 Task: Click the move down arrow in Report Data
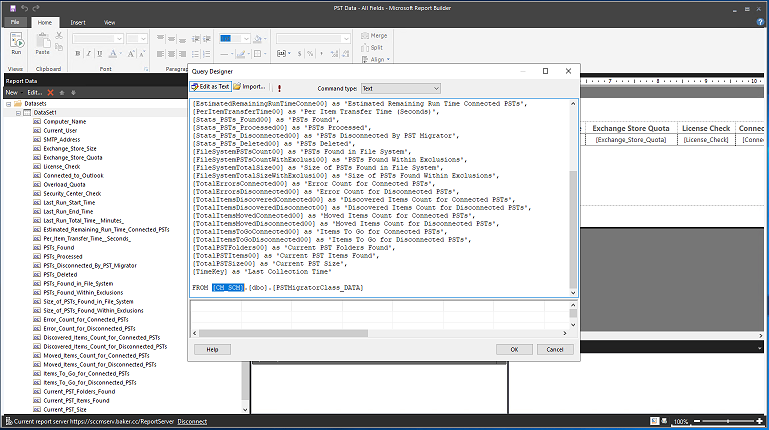click(73, 92)
